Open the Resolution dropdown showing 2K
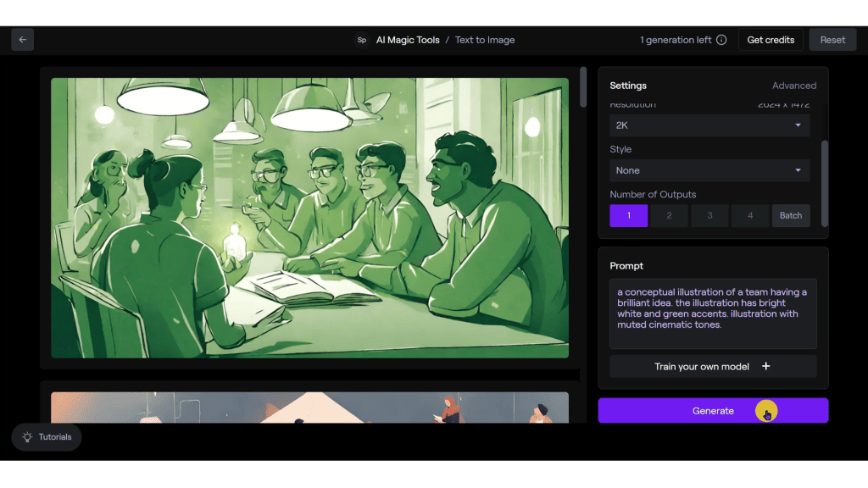This screenshot has height=488, width=868. [709, 125]
